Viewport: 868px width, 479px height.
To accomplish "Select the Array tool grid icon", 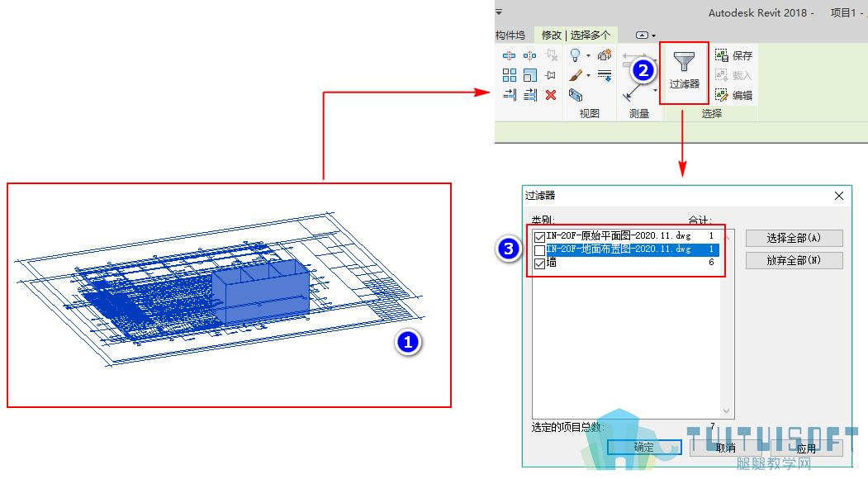I will click(510, 75).
